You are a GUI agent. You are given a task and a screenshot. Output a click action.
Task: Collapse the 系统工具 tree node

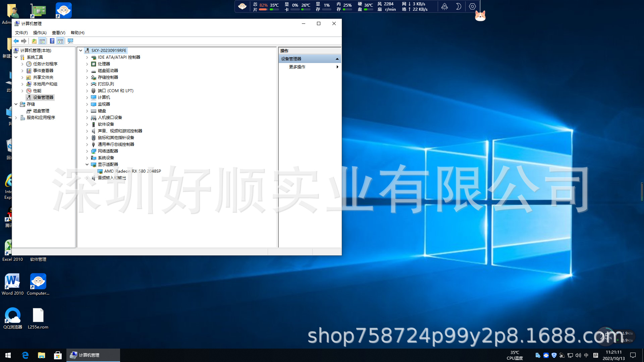[16, 57]
